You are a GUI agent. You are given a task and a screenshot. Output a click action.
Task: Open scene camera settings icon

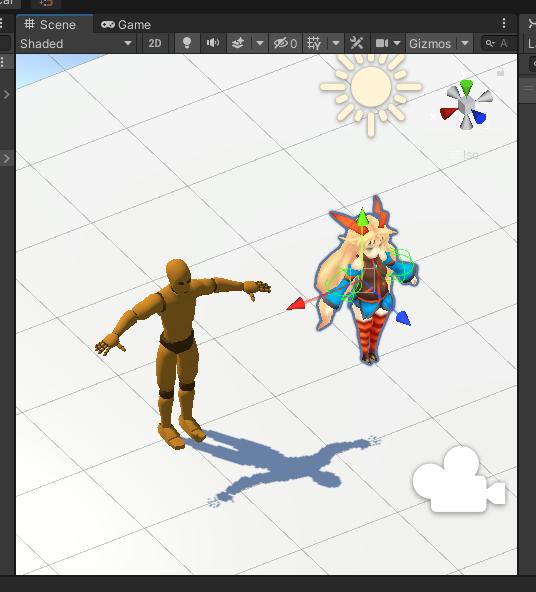pyautogui.click(x=382, y=43)
